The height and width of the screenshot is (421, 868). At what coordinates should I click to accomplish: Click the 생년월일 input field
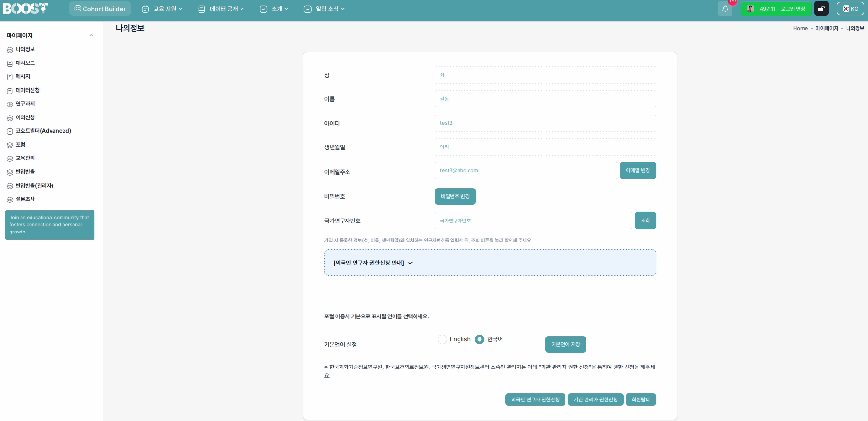click(x=545, y=147)
